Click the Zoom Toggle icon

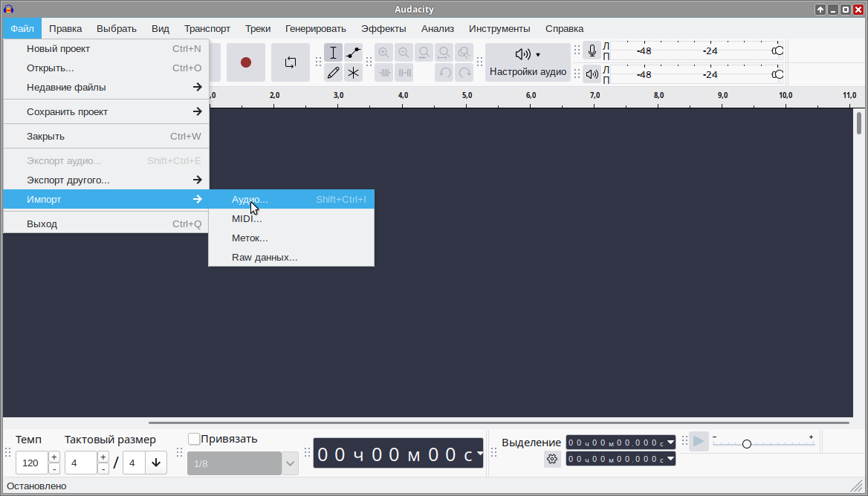click(x=464, y=53)
